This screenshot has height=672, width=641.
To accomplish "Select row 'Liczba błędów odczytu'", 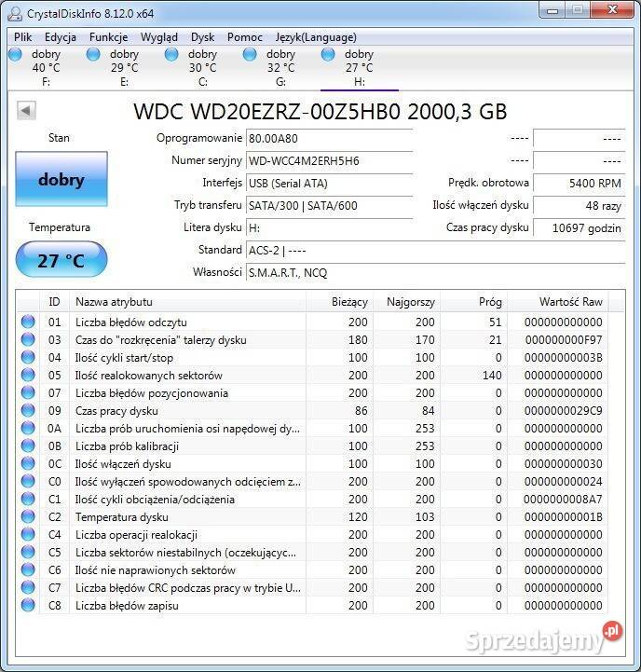I will [312, 322].
